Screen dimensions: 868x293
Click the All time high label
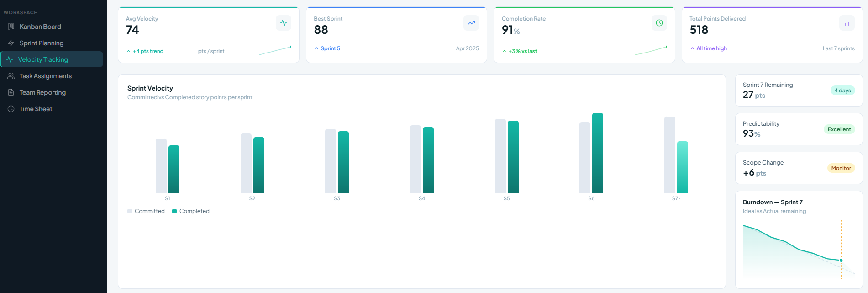(x=711, y=48)
